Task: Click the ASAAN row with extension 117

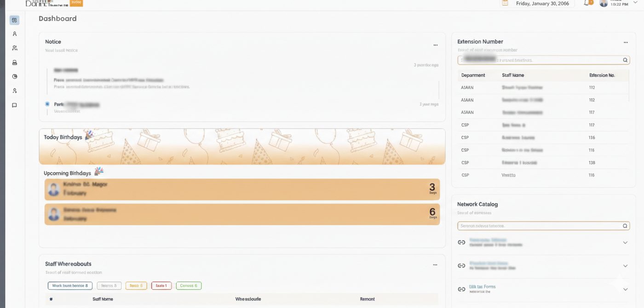Action: pos(543,112)
